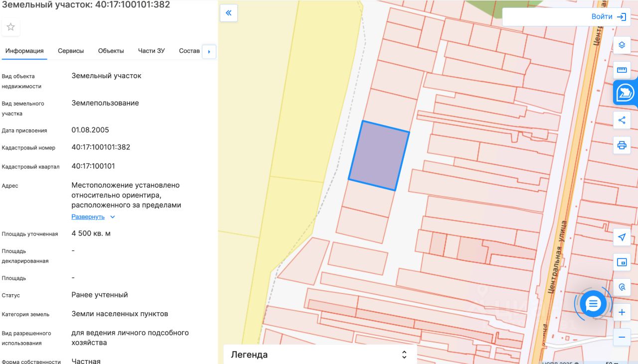Screen dimensions: 638x364
Task: Open the map layers panel
Action: click(622, 45)
